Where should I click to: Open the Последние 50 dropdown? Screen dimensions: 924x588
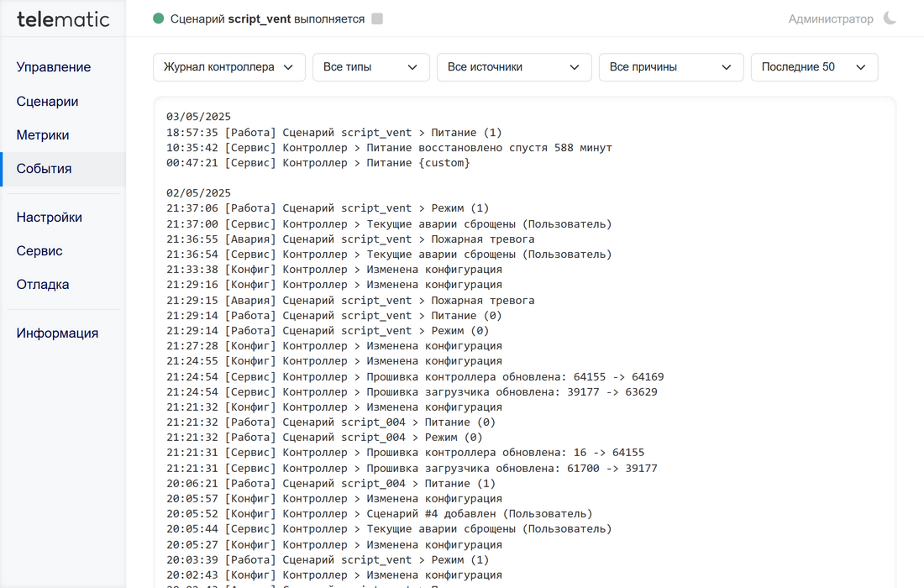[813, 67]
